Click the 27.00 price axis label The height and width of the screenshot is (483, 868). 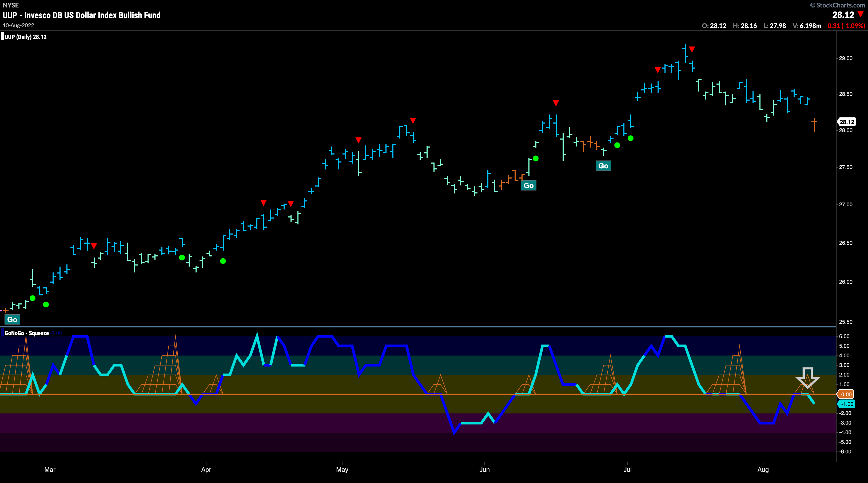[846, 205]
